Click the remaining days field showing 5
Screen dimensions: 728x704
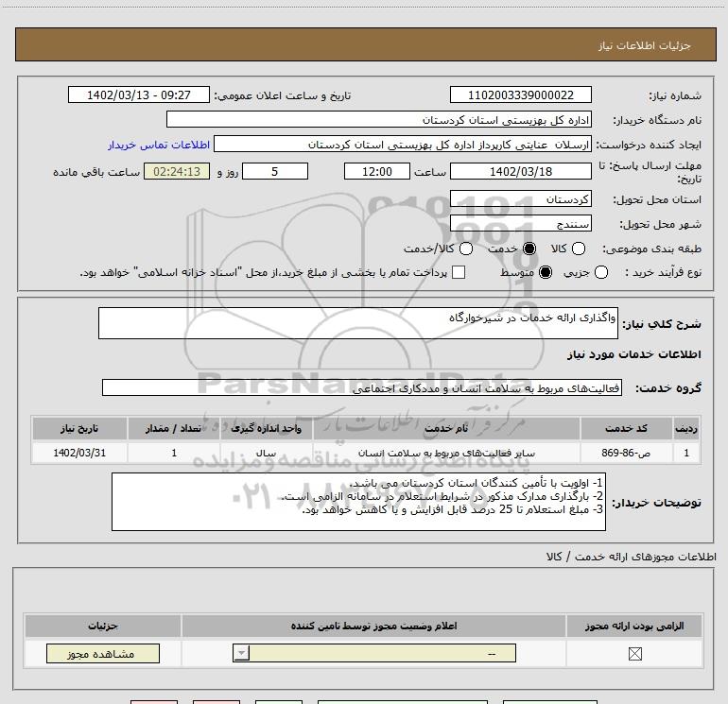point(275,171)
